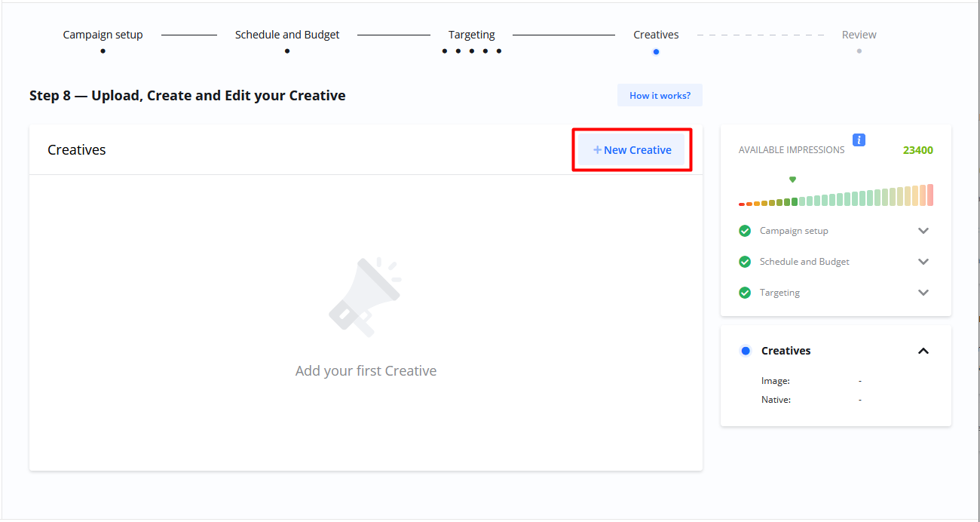Go to the Campaign setup step
Viewport: 980px width, 522px height.
tap(103, 35)
